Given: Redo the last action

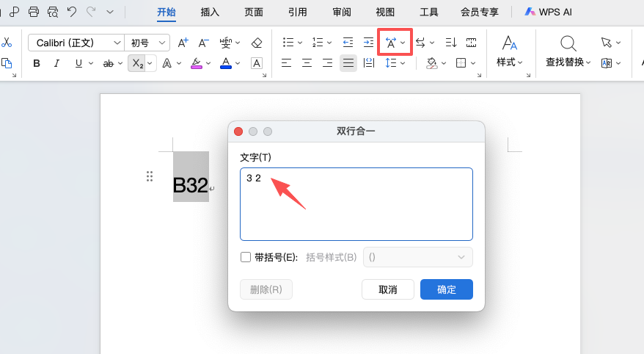Looking at the screenshot, I should click(91, 12).
